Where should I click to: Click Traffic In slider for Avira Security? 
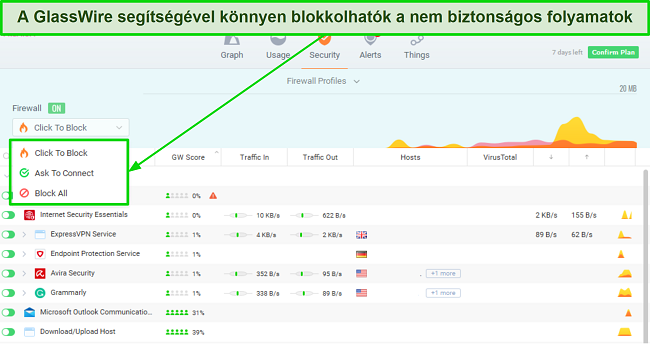238,274
